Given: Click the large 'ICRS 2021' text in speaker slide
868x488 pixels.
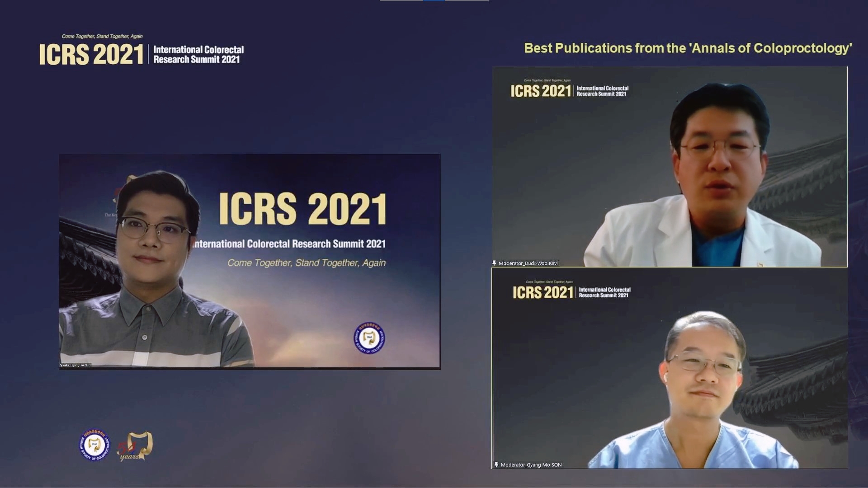Looking at the screenshot, I should point(302,209).
